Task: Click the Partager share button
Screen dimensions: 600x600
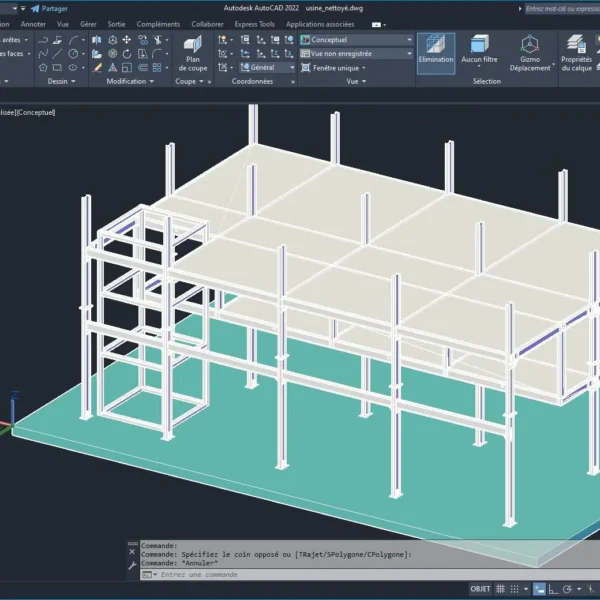Action: point(48,8)
